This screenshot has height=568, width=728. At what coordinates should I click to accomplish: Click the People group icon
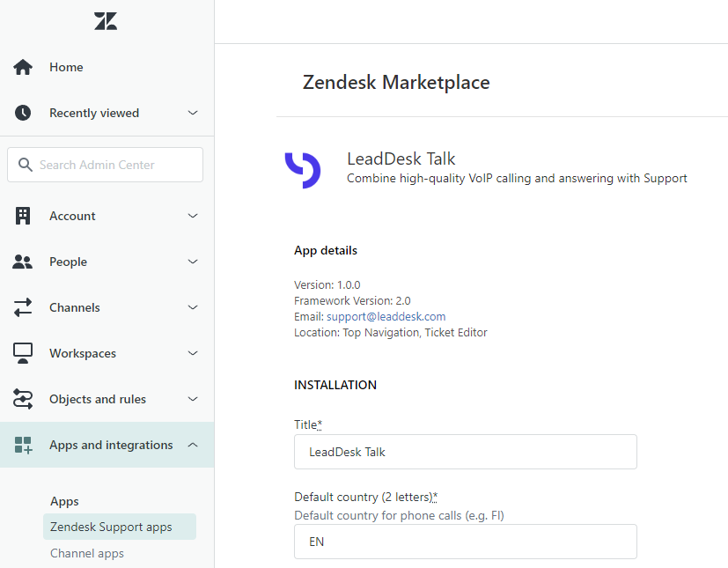[22, 262]
